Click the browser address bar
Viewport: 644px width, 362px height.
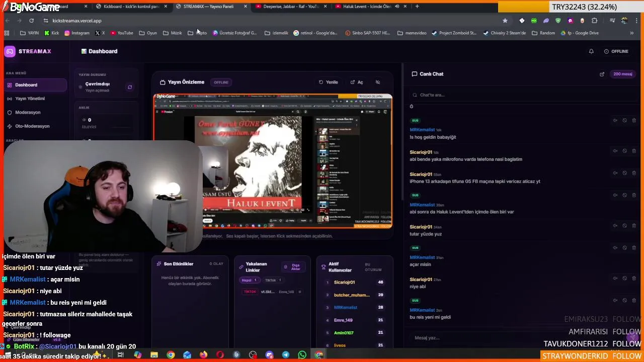coord(272,21)
